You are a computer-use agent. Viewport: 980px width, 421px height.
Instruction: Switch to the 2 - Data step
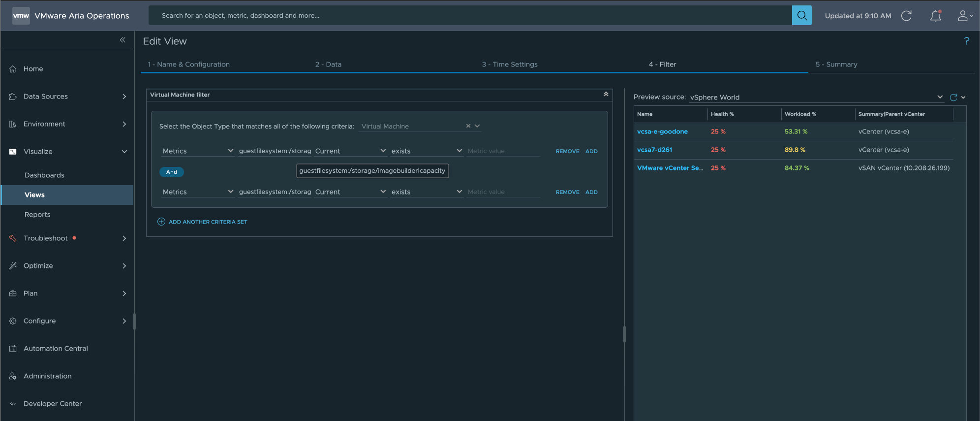[328, 65]
